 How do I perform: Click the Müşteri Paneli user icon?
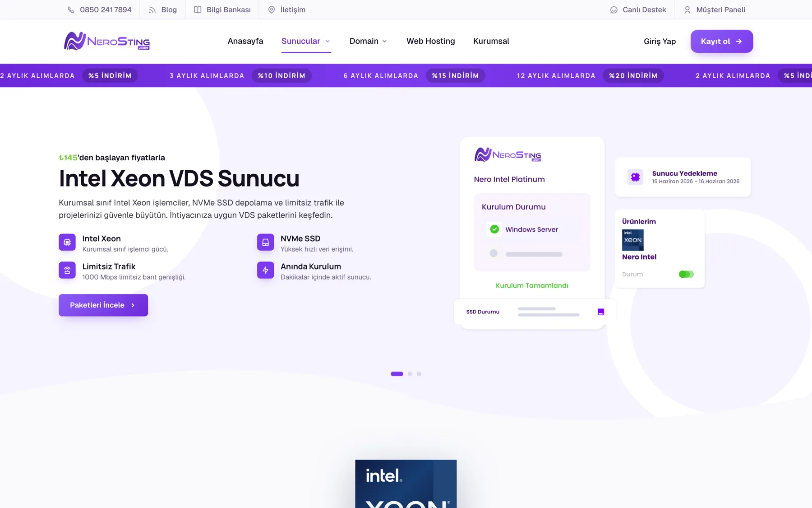(x=687, y=10)
